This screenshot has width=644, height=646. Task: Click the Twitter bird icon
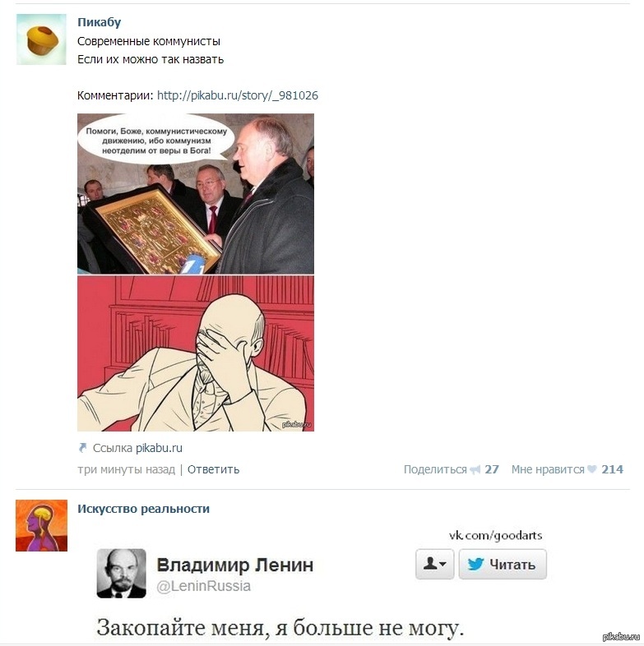(475, 564)
